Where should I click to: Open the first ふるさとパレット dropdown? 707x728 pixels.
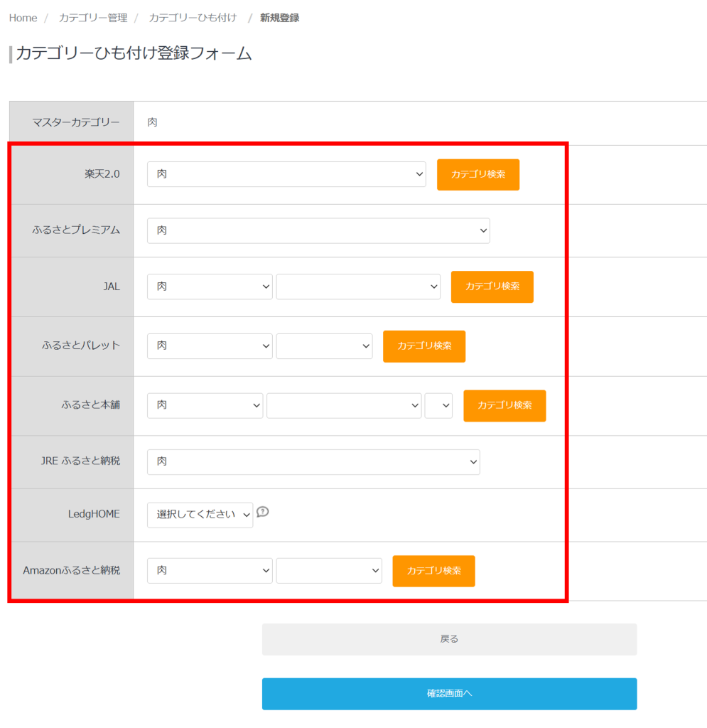[209, 346]
